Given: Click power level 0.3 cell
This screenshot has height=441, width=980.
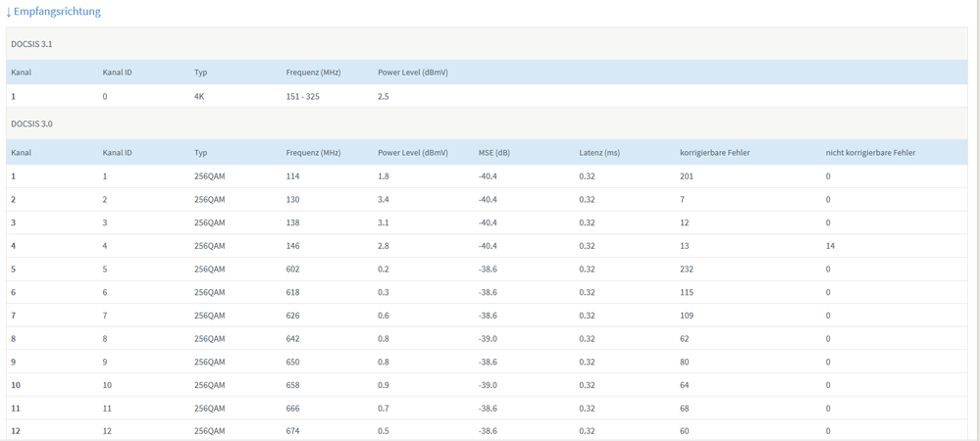Looking at the screenshot, I should (384, 292).
